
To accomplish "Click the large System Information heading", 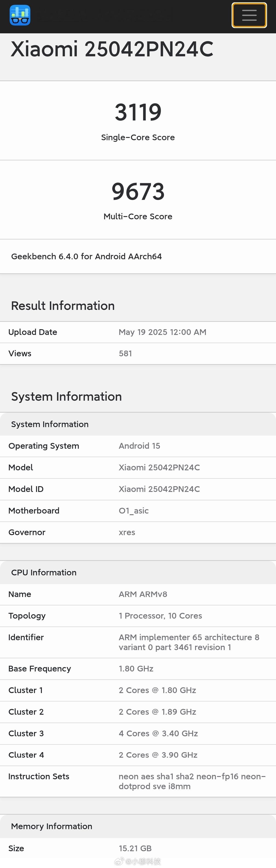I will click(66, 397).
